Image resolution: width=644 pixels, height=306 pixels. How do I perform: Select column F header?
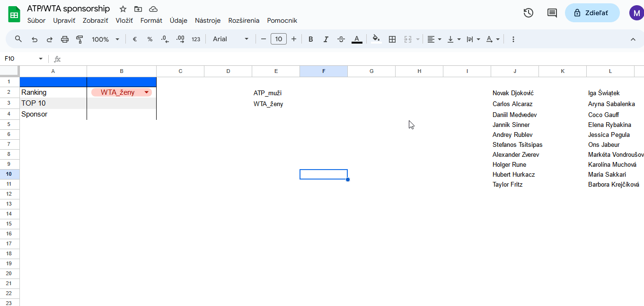(x=324, y=71)
